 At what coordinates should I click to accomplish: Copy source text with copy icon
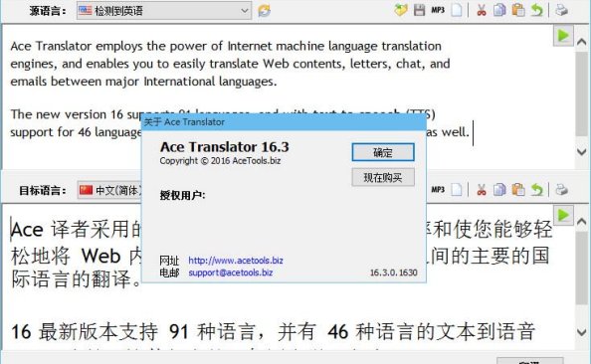tap(499, 10)
